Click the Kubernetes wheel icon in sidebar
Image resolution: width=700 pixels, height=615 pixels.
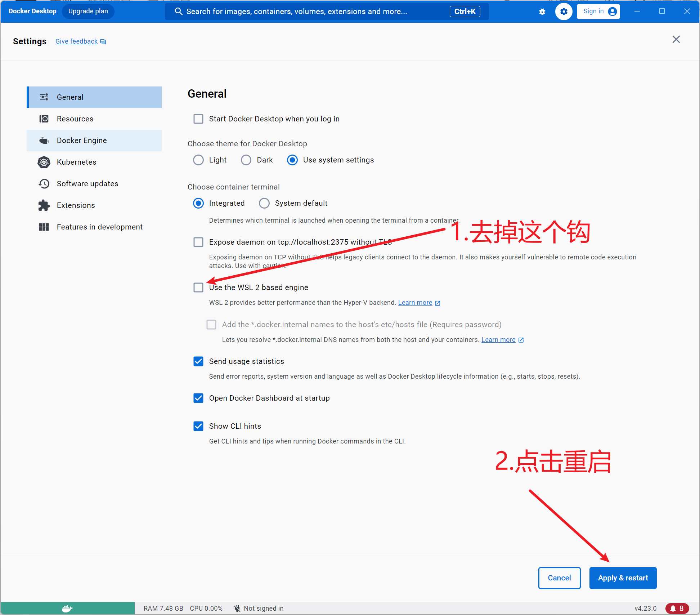pyautogui.click(x=44, y=162)
